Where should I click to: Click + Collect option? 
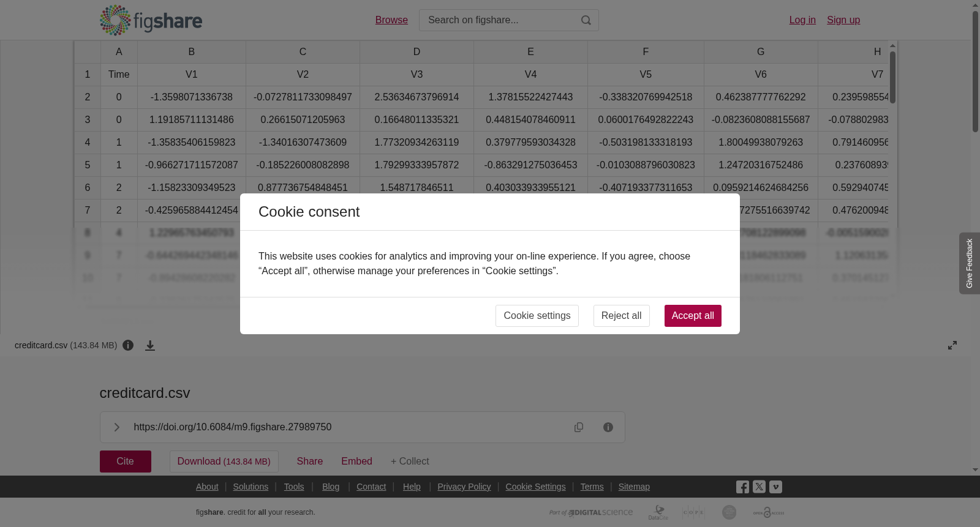[x=410, y=462]
